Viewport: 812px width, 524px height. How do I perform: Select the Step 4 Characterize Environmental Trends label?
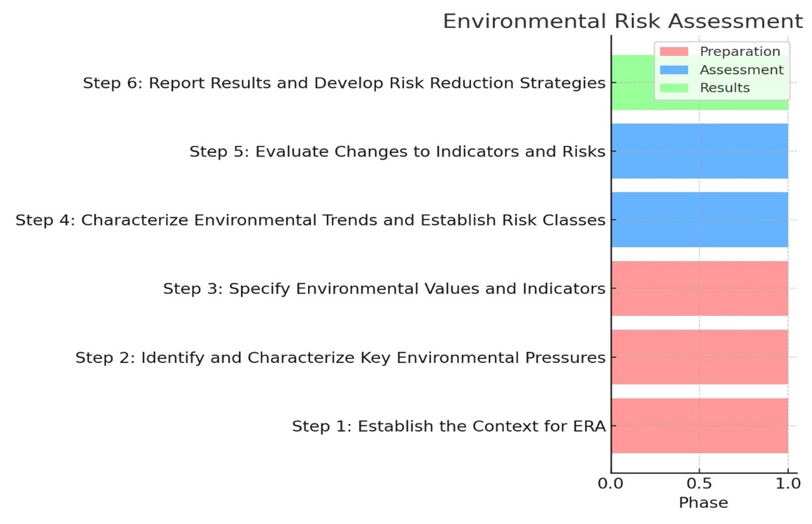pos(310,220)
